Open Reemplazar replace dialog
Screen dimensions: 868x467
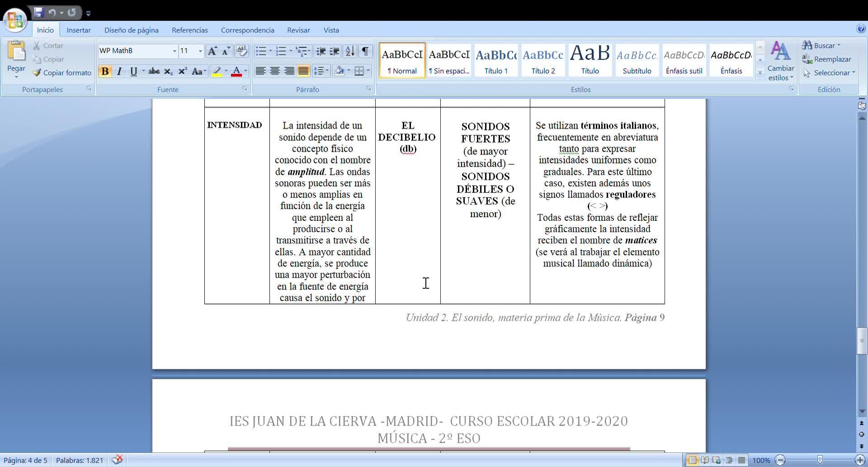pyautogui.click(x=827, y=59)
